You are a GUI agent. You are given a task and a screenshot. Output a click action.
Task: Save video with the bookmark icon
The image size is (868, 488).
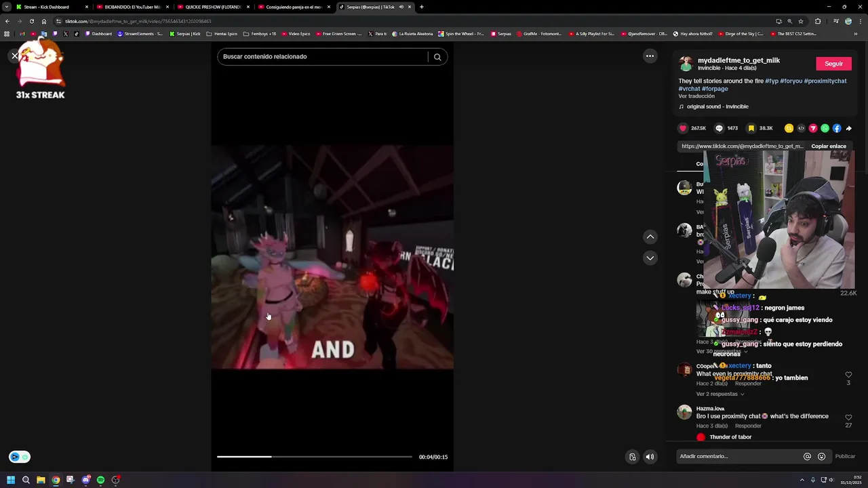(x=751, y=128)
